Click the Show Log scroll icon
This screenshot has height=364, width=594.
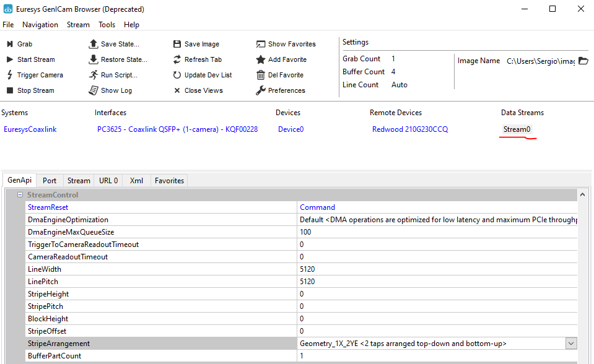tap(93, 90)
